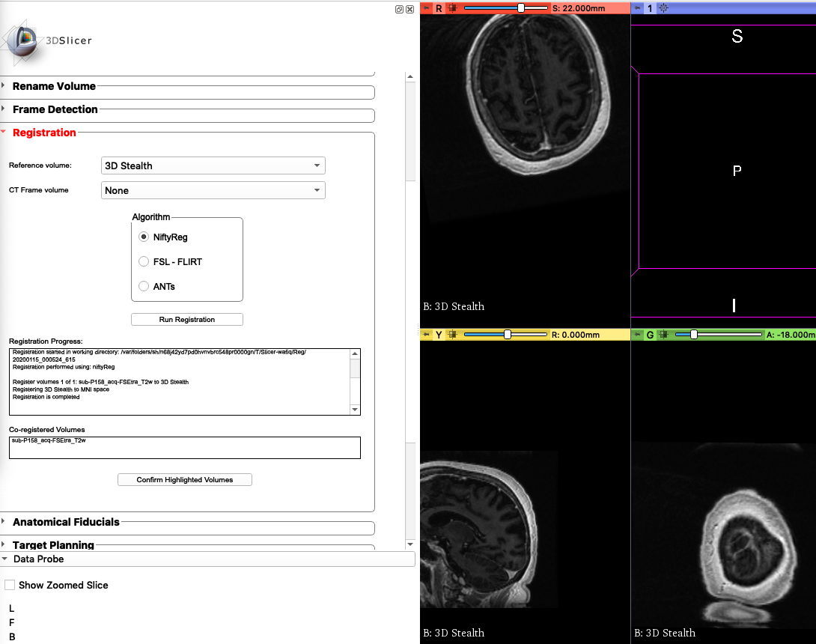Expand the Anatomical Fiducials section
Screen dimensions: 816x644
(x=66, y=522)
